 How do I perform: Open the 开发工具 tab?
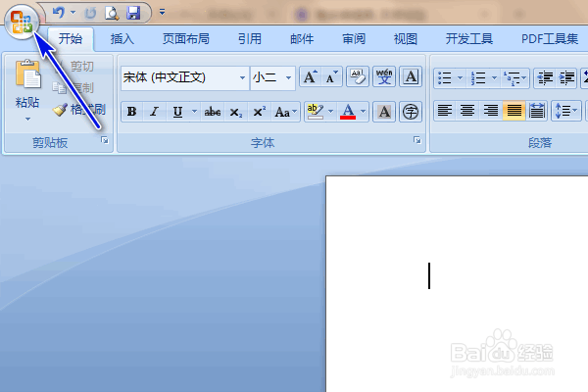[468, 38]
